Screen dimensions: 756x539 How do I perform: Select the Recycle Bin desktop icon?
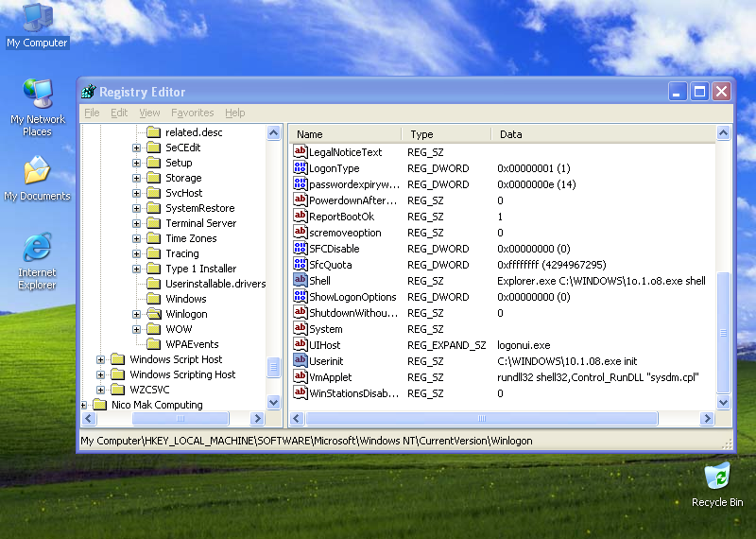717,485
